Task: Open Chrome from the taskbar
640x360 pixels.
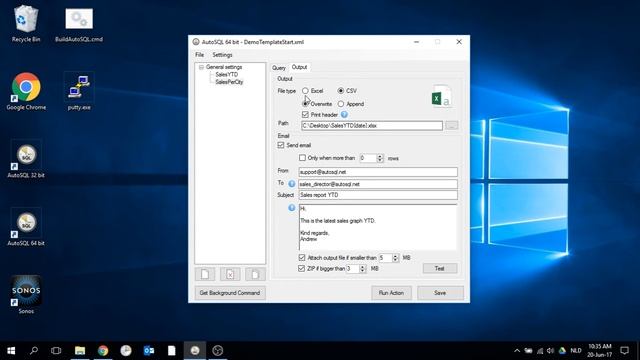Action: [x=103, y=351]
